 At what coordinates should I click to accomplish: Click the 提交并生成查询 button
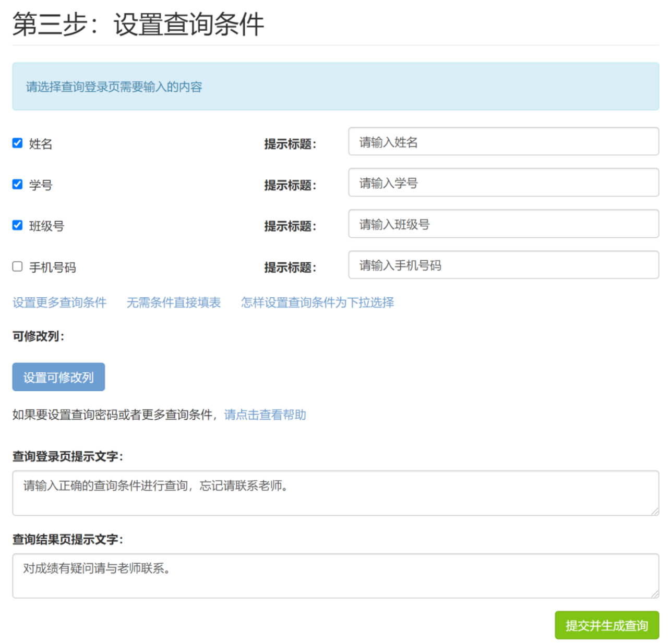(607, 625)
